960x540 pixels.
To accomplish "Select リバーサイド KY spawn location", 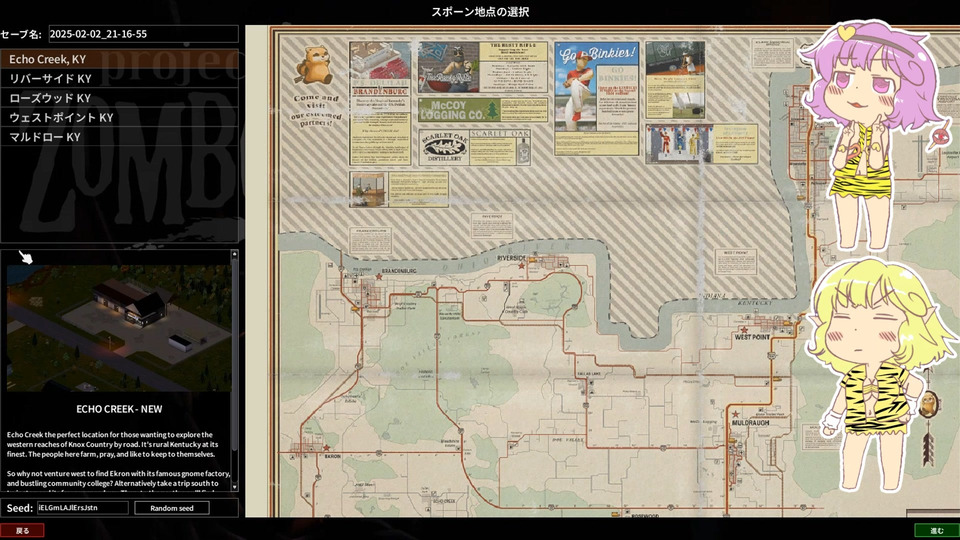I will (x=119, y=78).
